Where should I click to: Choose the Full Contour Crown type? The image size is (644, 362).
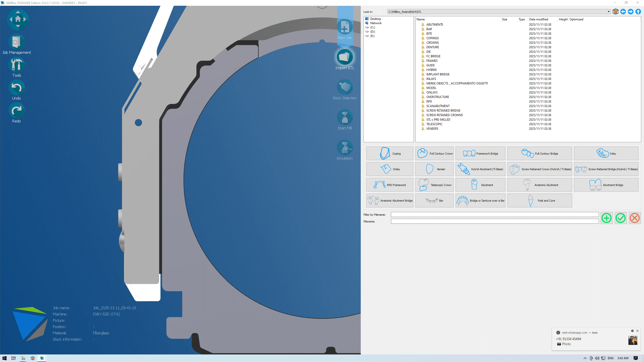pos(434,153)
